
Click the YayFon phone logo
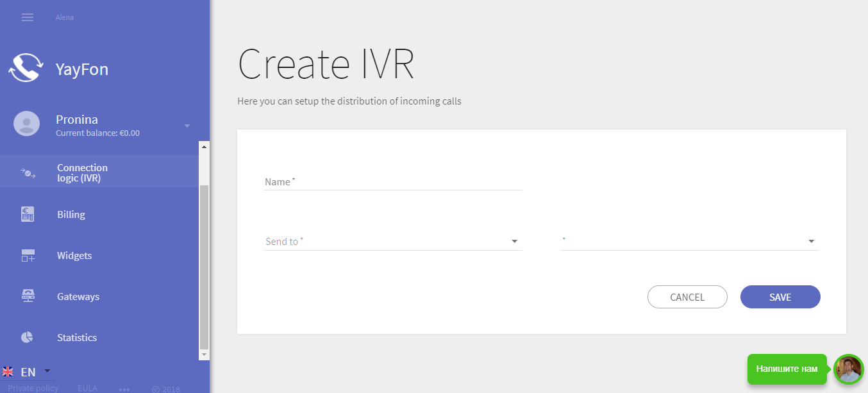coord(26,69)
